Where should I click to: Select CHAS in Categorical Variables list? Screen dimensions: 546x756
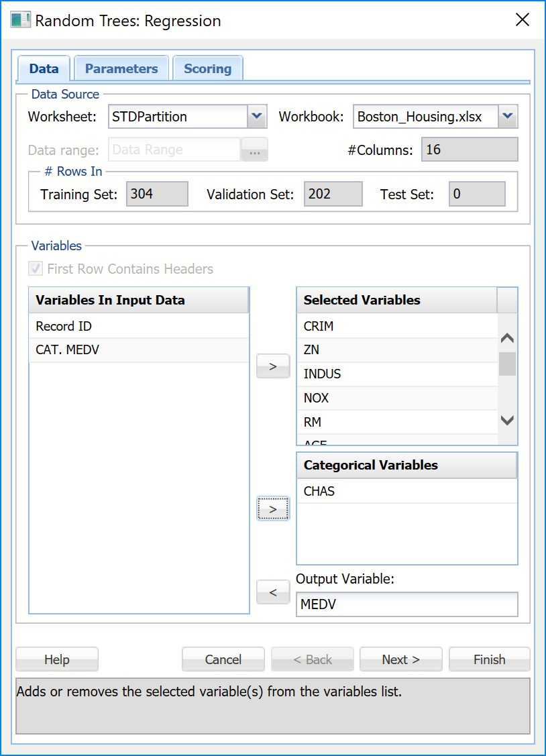pyautogui.click(x=319, y=491)
